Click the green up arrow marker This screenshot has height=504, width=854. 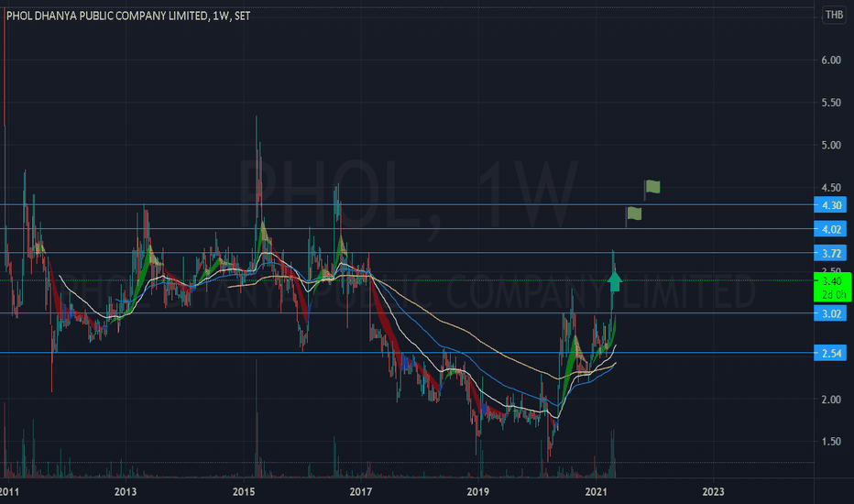click(x=615, y=281)
